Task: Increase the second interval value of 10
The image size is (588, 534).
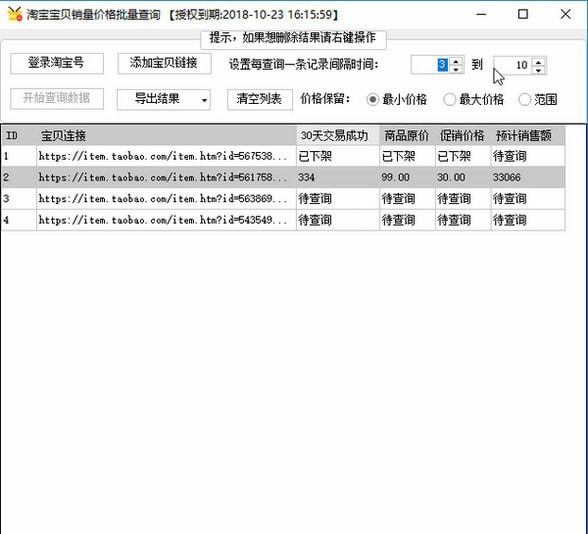Action: click(538, 62)
